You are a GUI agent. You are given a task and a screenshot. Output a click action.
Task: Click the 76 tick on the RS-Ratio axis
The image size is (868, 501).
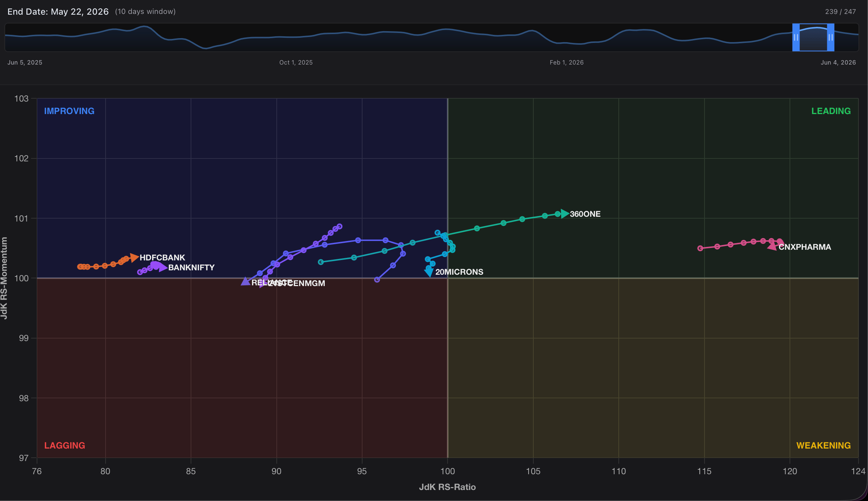(37, 471)
